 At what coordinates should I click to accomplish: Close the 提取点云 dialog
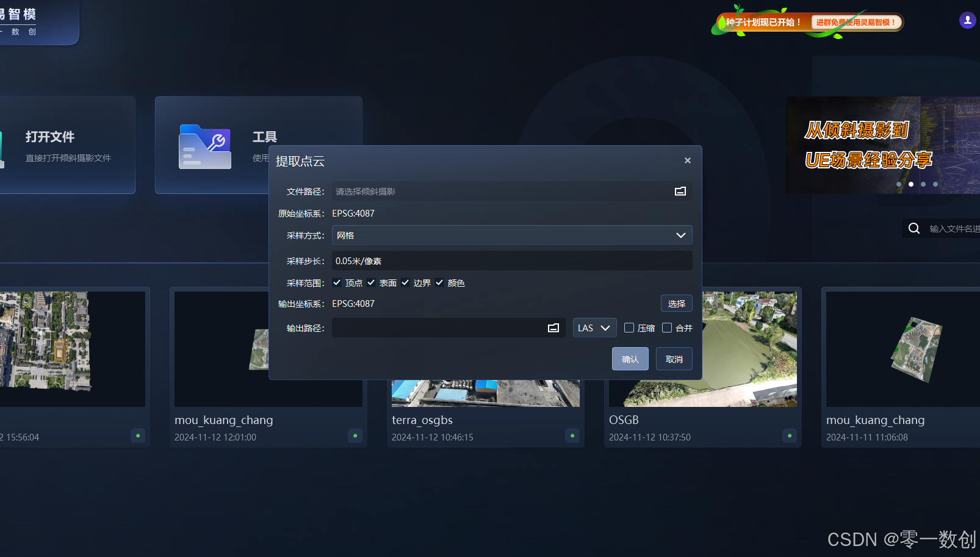coord(688,160)
